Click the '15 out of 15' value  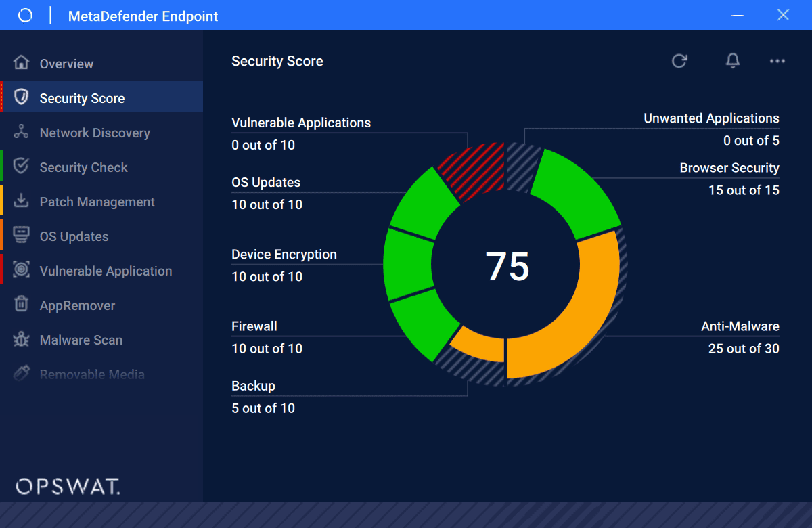tap(744, 190)
